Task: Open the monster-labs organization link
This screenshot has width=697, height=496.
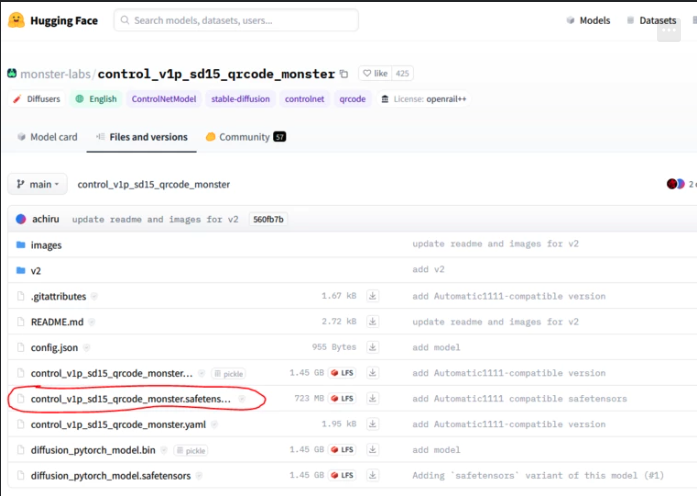Action: coord(56,74)
